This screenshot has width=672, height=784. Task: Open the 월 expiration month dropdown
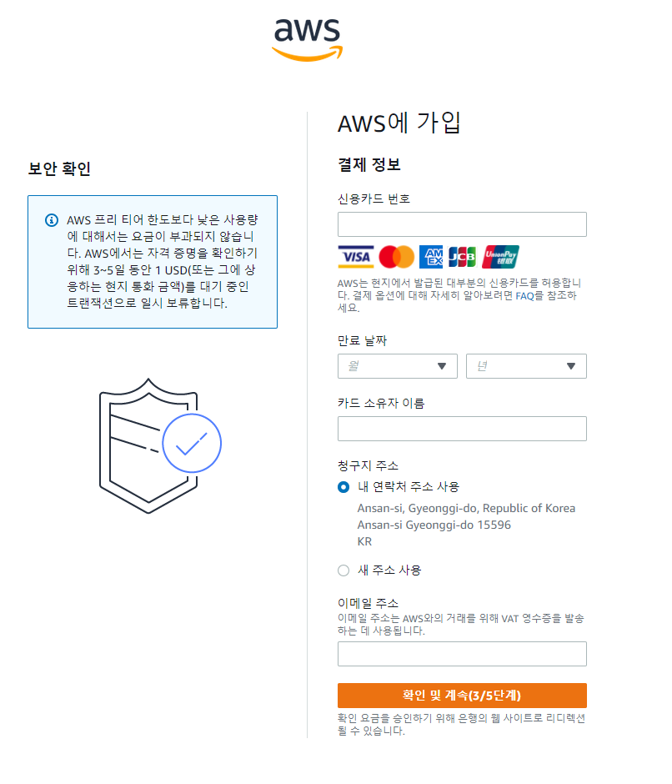point(398,366)
